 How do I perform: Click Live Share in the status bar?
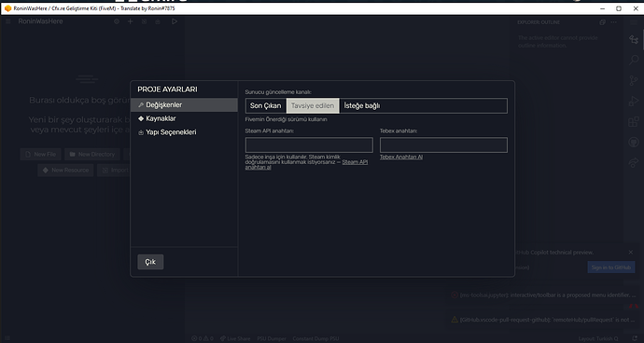235,338
